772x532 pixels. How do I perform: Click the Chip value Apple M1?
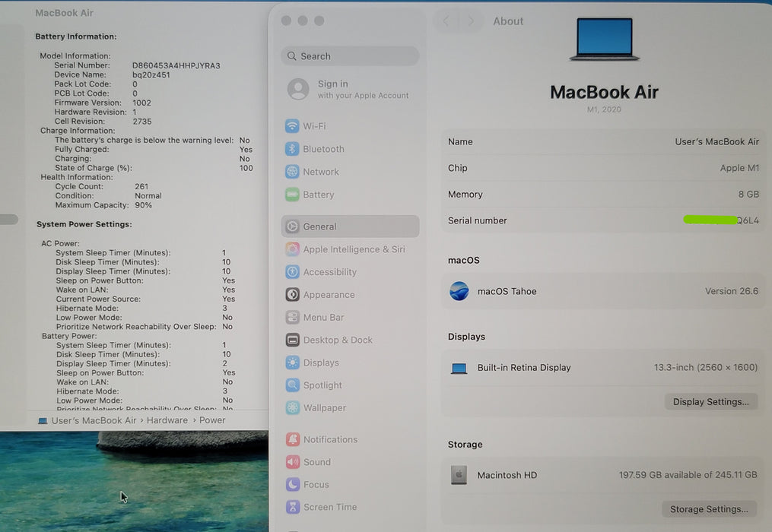tap(739, 168)
